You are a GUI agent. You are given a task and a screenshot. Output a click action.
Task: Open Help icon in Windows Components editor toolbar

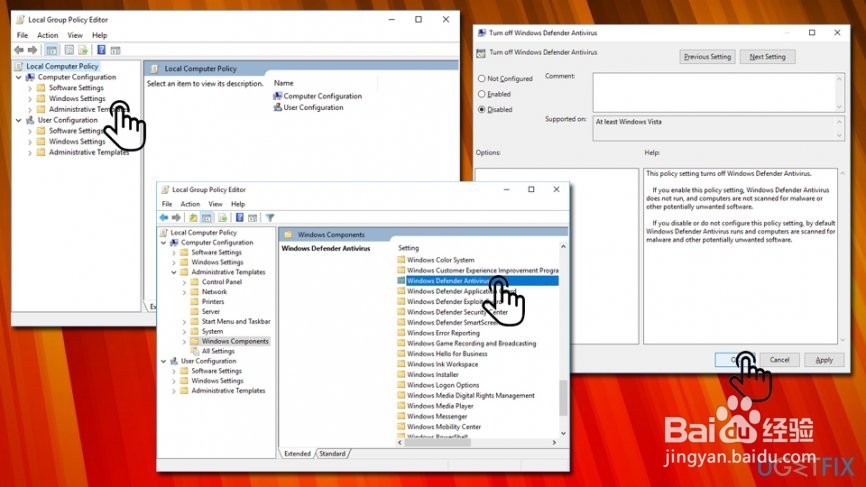pos(240,218)
